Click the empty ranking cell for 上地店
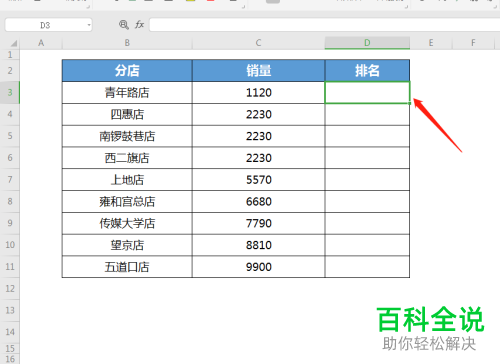The height and width of the screenshot is (364, 500). coord(367,180)
